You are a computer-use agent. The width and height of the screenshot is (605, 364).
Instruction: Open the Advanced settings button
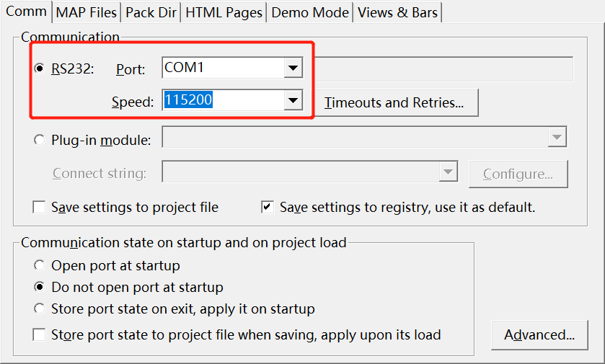coord(539,335)
